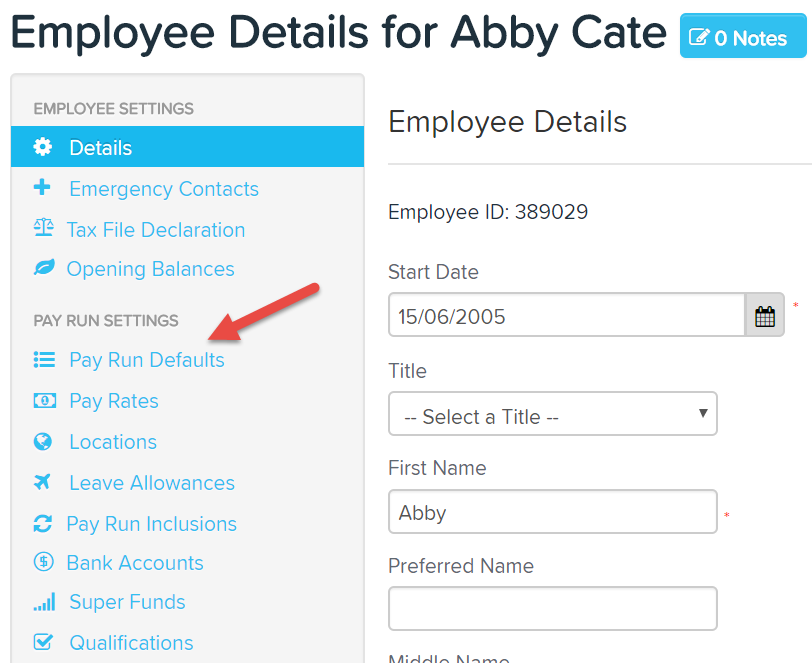Screen dimensions: 812x663
Task: Expand the Select a Title dropdown
Action: click(552, 413)
